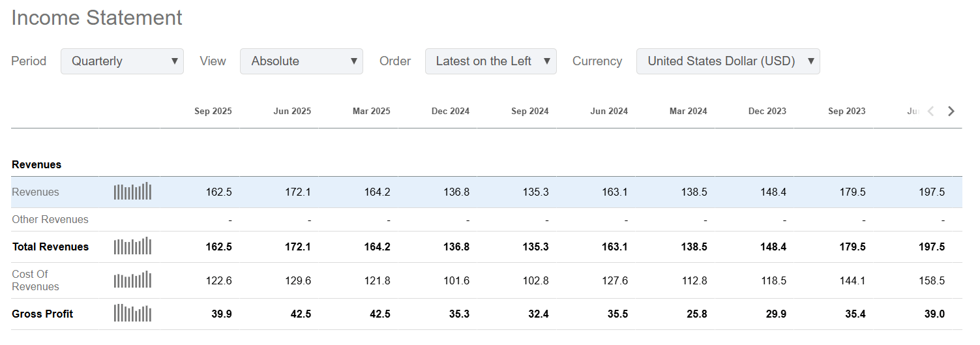Click the Cost Of Revenues row label

click(35, 280)
